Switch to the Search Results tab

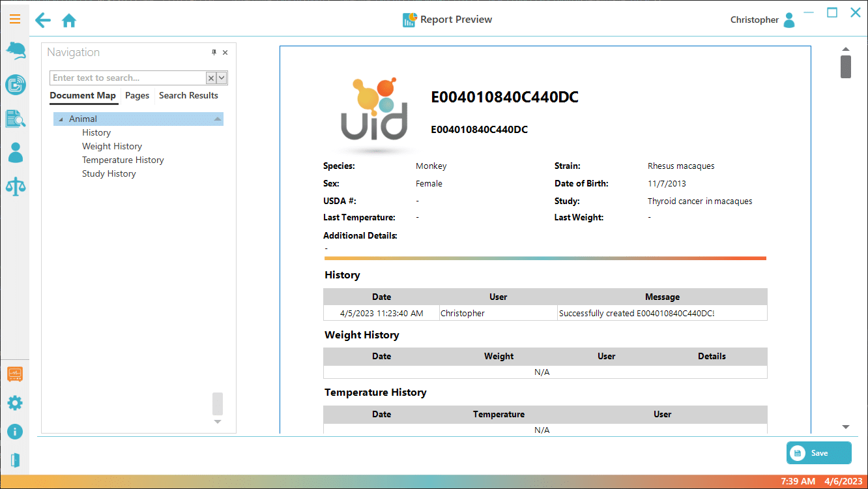188,95
